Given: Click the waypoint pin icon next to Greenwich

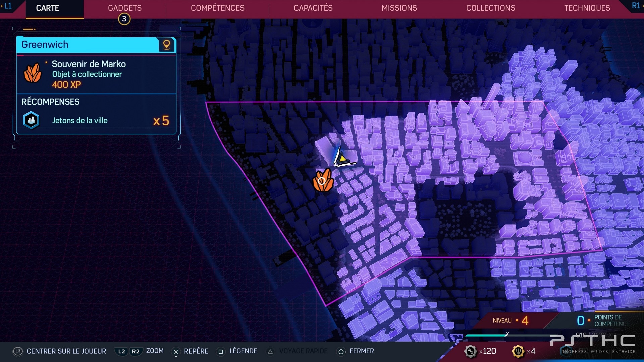Looking at the screenshot, I should [166, 45].
